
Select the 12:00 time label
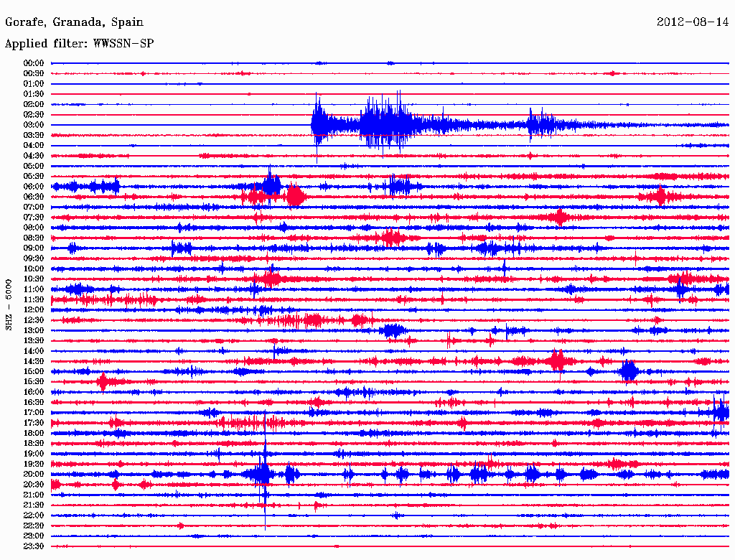tap(33, 309)
